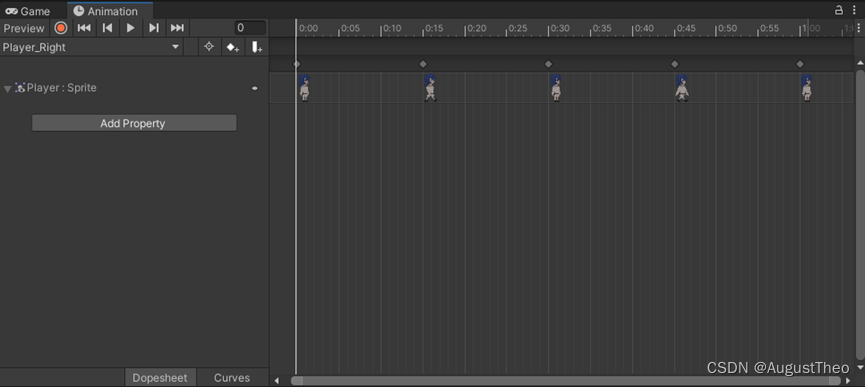Click the right arrow of horizontal scrollbar
The height and width of the screenshot is (387, 865).
[848, 381]
